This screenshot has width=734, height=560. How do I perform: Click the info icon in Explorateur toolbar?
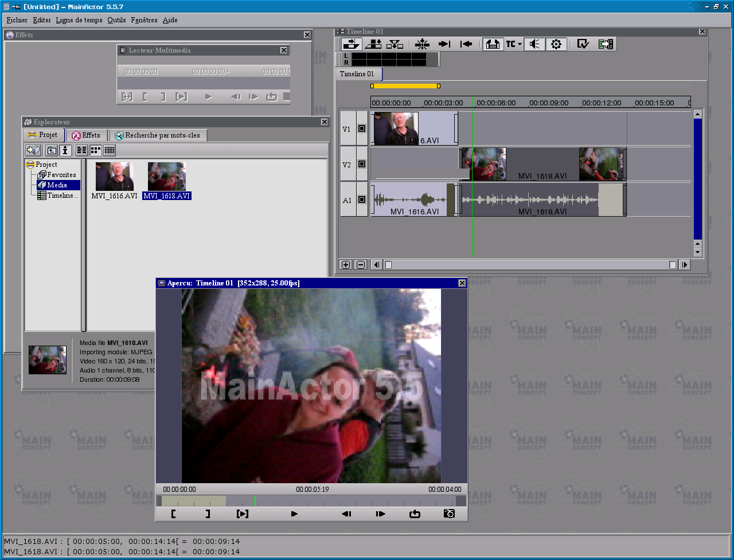click(65, 150)
